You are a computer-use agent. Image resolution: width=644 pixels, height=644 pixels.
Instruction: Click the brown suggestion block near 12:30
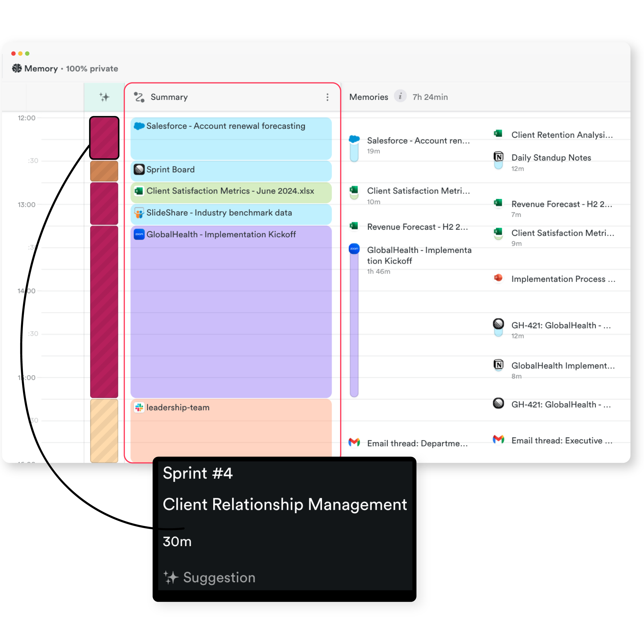[104, 171]
